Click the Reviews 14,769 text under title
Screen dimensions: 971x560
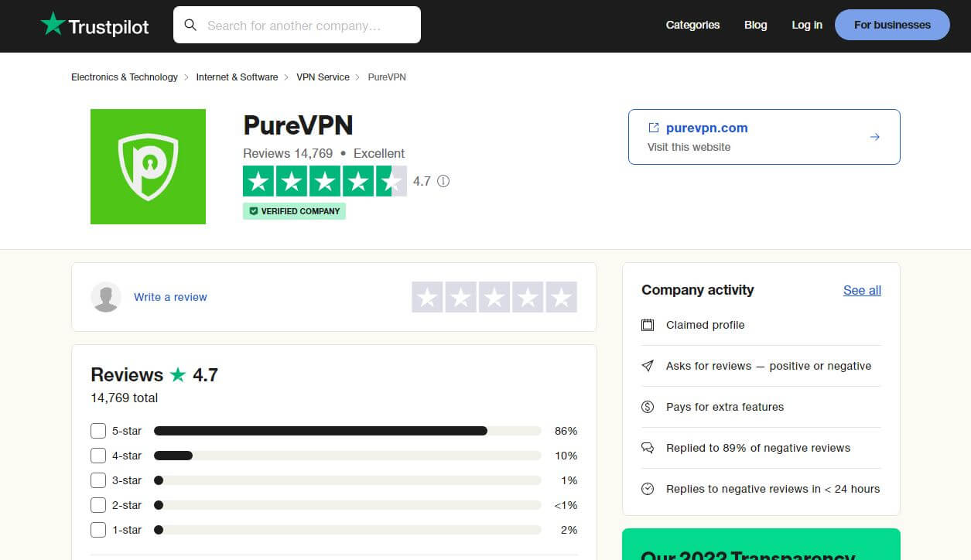click(x=288, y=153)
